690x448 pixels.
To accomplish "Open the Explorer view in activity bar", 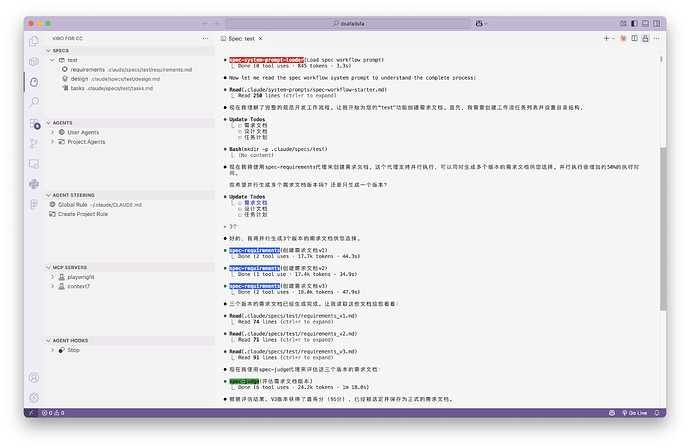I will point(34,41).
